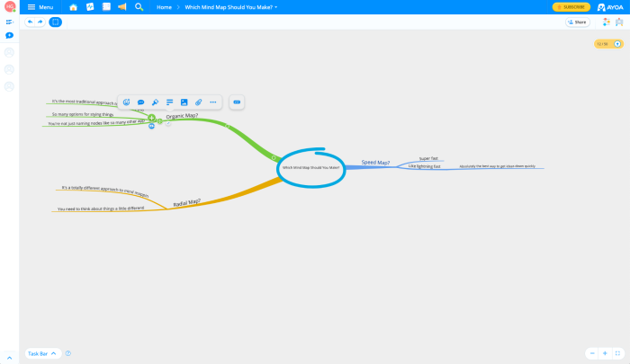
Task: Open the notebook planner icon
Action: [106, 7]
